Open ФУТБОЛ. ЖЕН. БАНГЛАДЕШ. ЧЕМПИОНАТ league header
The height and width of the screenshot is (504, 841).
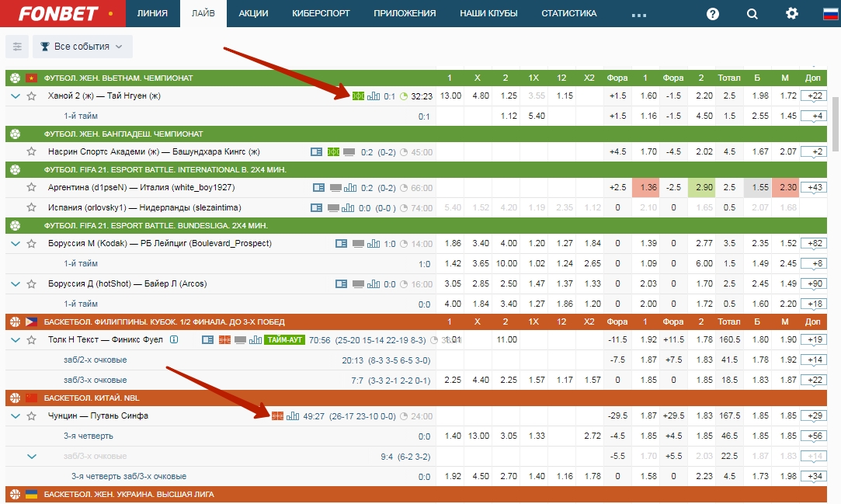point(415,134)
